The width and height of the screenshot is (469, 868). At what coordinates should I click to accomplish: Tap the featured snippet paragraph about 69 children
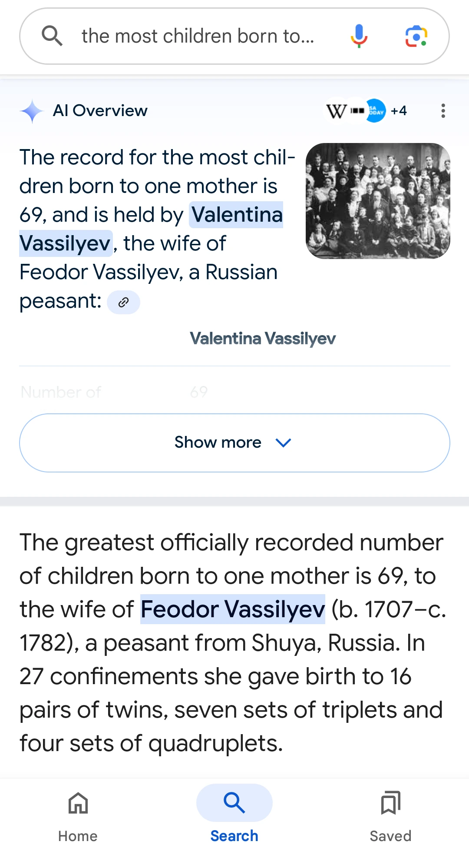click(233, 642)
